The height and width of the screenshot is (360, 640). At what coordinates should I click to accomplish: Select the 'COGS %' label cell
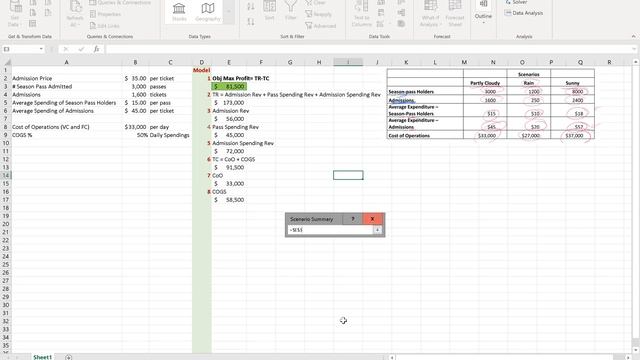pyautogui.click(x=67, y=135)
